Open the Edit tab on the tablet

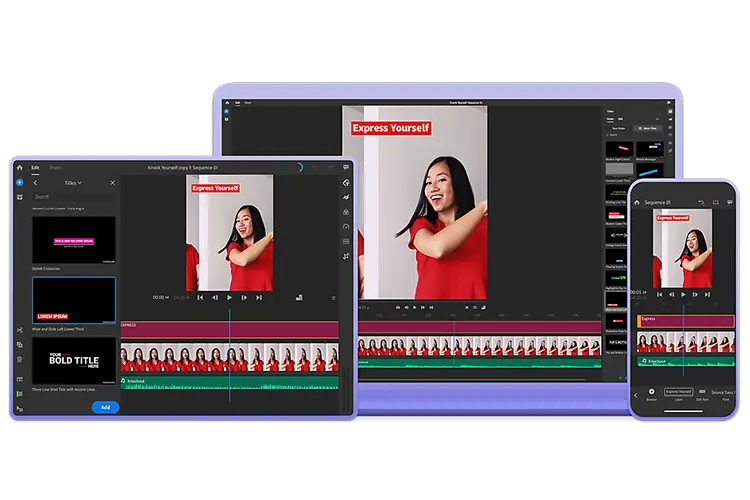click(x=35, y=167)
